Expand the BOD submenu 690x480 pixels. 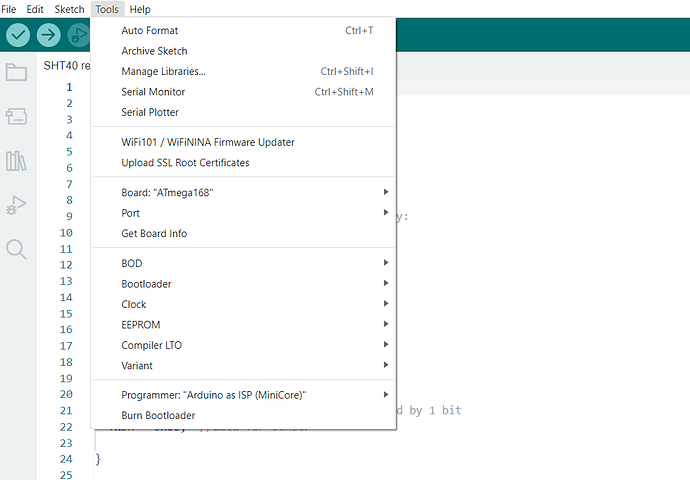tap(243, 263)
